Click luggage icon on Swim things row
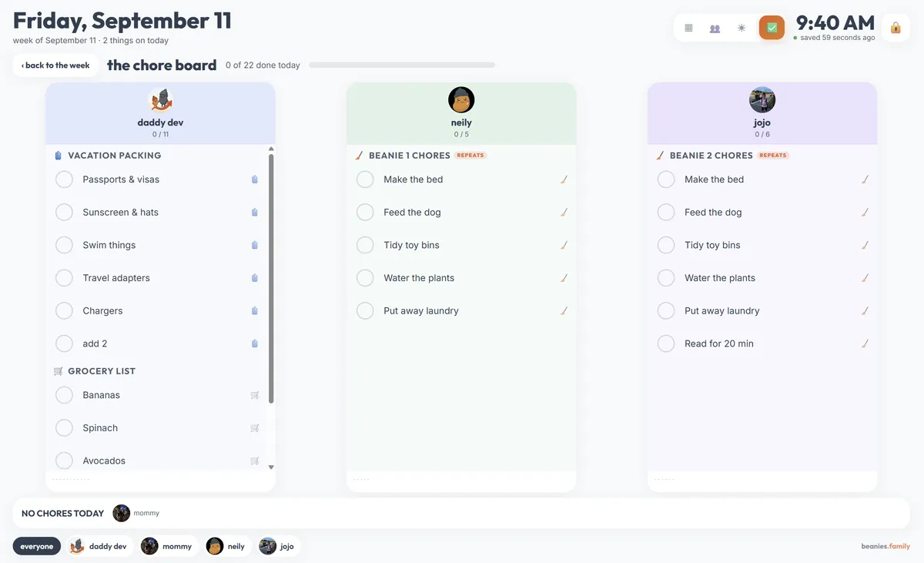Viewport: 924px width, 563px height. point(255,245)
